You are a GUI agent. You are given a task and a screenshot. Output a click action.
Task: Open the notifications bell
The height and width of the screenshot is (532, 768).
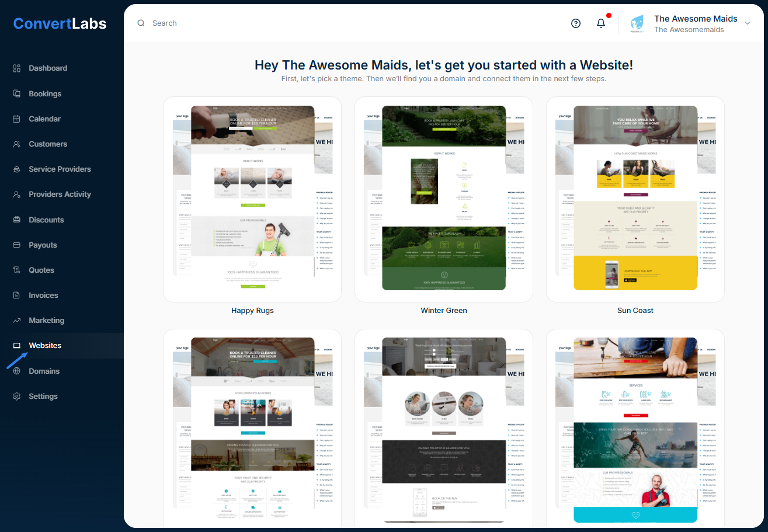point(601,23)
